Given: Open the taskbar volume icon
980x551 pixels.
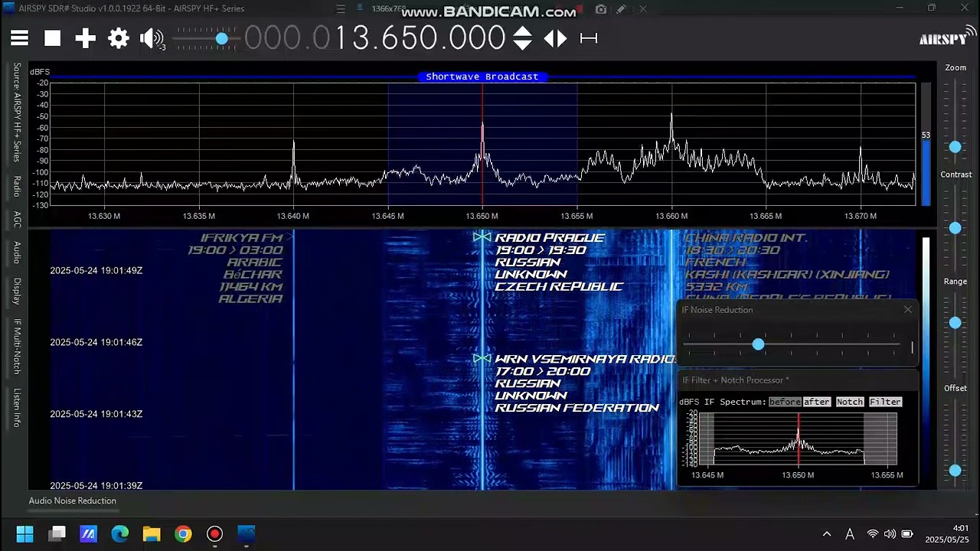Looking at the screenshot, I should tap(890, 534).
